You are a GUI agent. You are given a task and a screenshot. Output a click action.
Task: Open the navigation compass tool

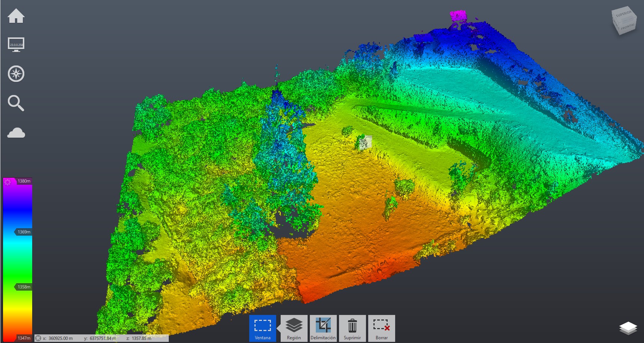[16, 74]
